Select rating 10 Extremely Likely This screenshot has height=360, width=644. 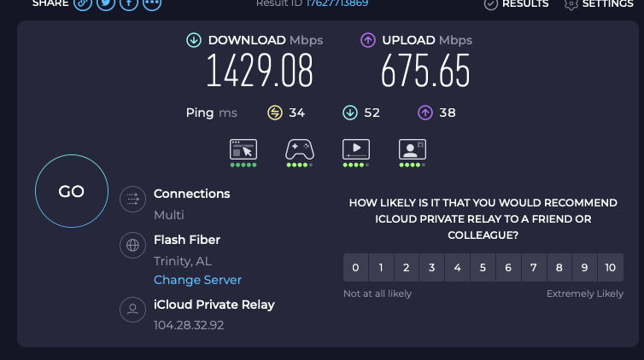[611, 268]
